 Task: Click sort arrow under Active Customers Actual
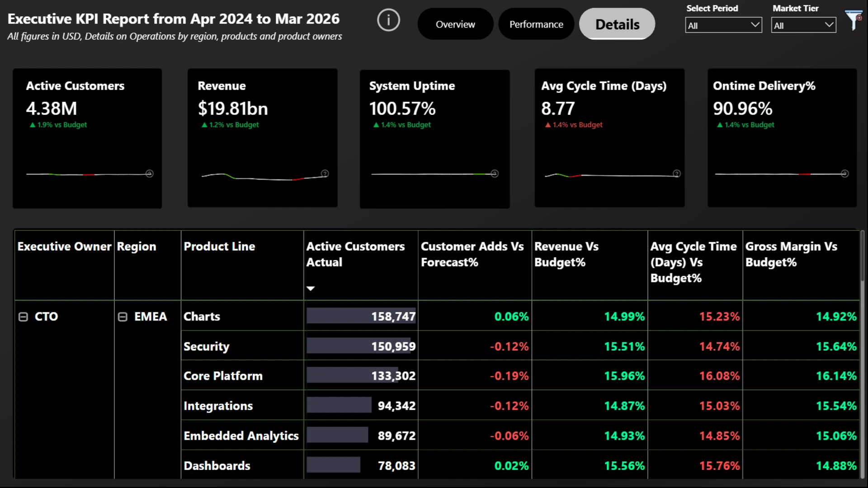(311, 288)
